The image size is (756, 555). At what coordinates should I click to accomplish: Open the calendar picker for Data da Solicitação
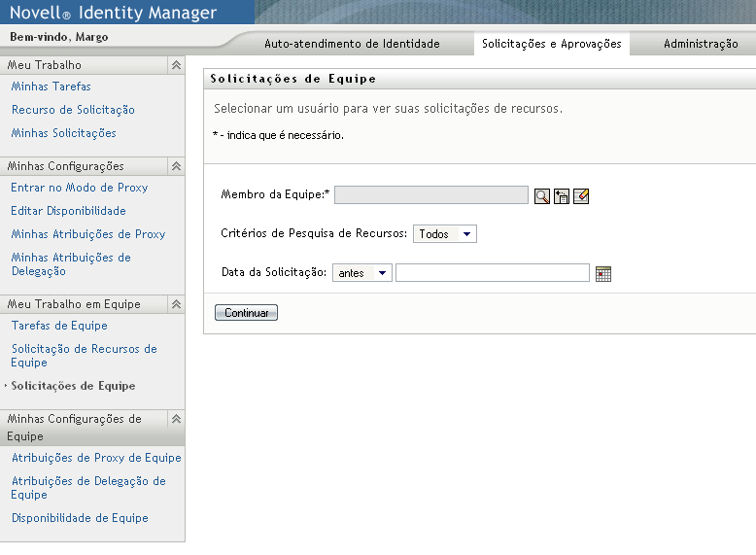(x=603, y=274)
